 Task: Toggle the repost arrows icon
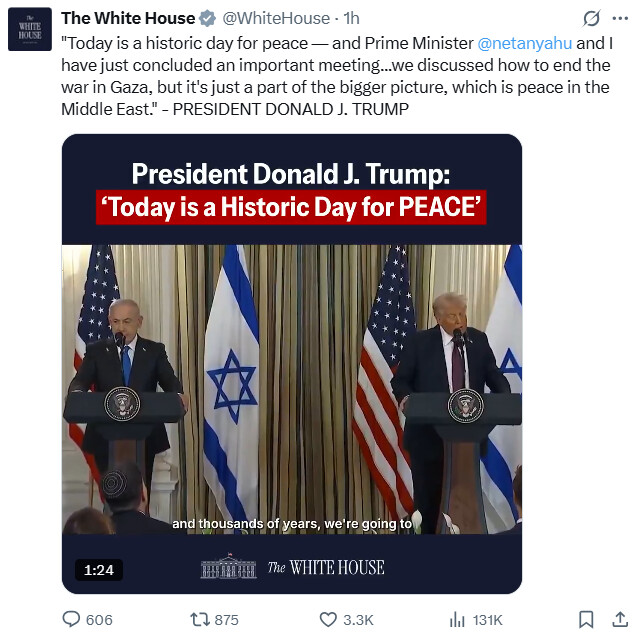(198, 619)
